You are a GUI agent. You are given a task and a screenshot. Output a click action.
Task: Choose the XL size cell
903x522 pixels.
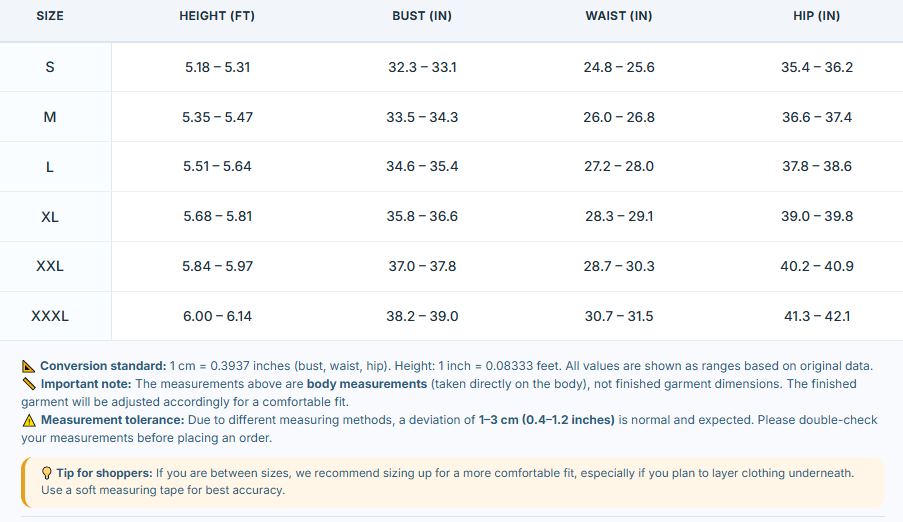(x=50, y=217)
